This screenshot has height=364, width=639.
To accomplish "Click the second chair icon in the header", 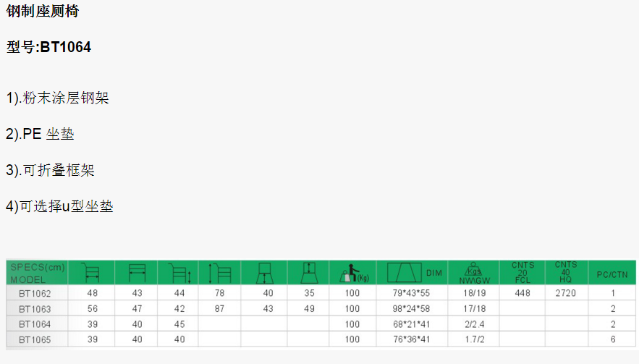I will 137,274.
